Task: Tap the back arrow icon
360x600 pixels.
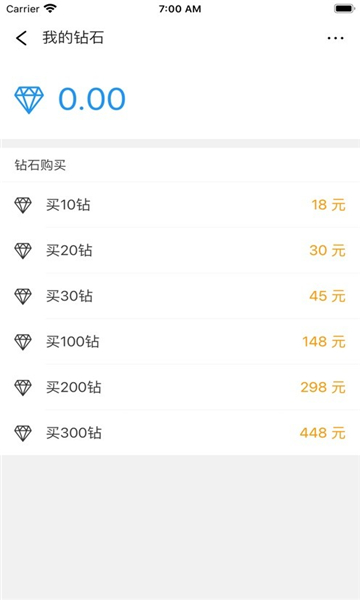Action: 21,38
